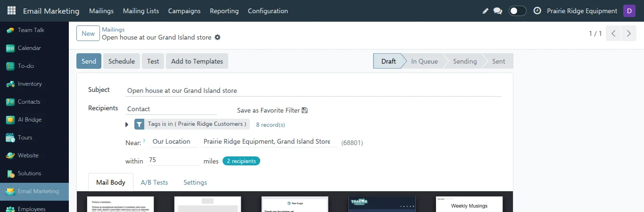Click the Inventory sidebar icon
644x212 pixels.
pyautogui.click(x=10, y=84)
